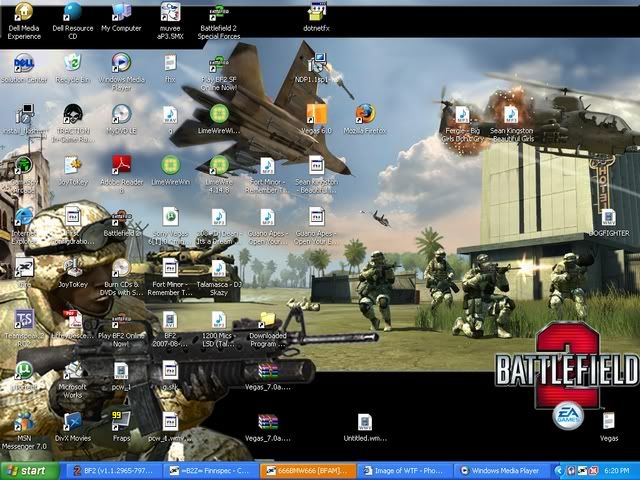Launch MSN Messenger 7.0 shortcut
Screen dimensions: 640x480
24,431
